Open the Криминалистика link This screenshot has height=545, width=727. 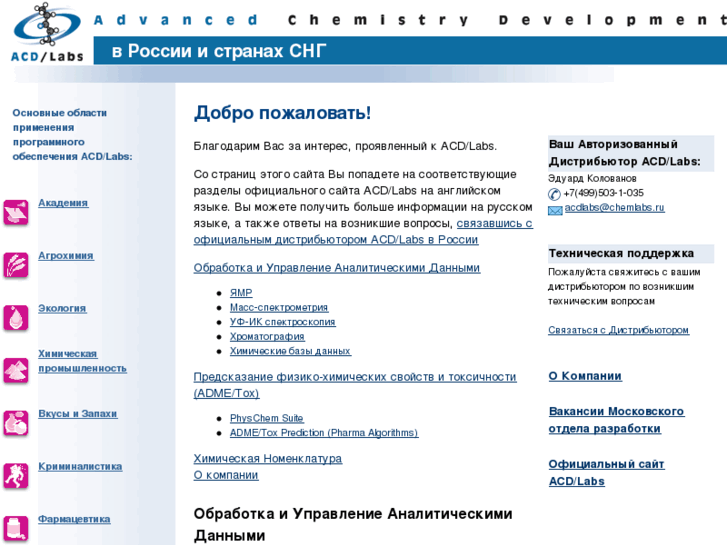point(80,467)
